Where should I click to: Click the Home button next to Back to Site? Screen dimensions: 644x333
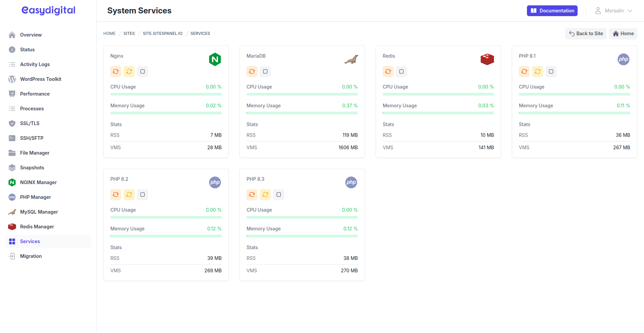point(623,34)
